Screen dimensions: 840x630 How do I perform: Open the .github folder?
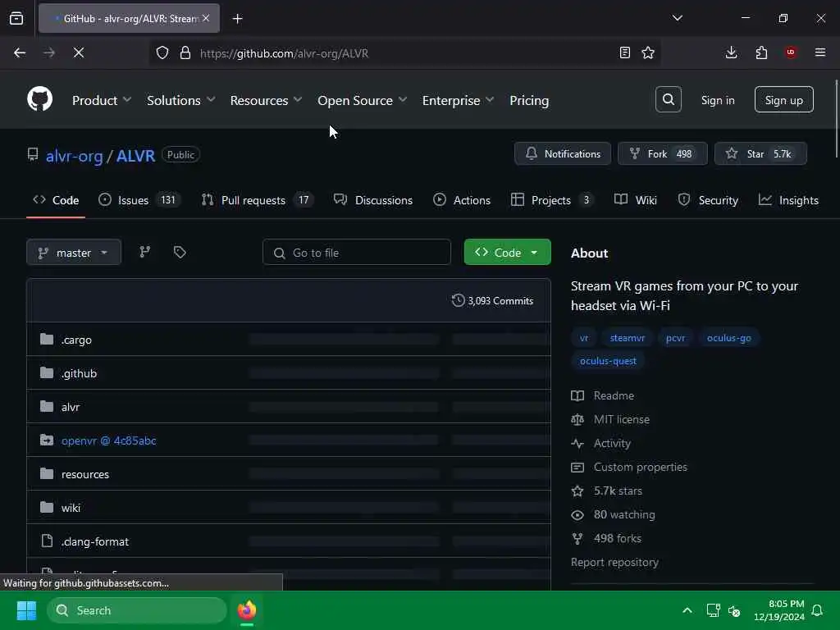point(79,373)
